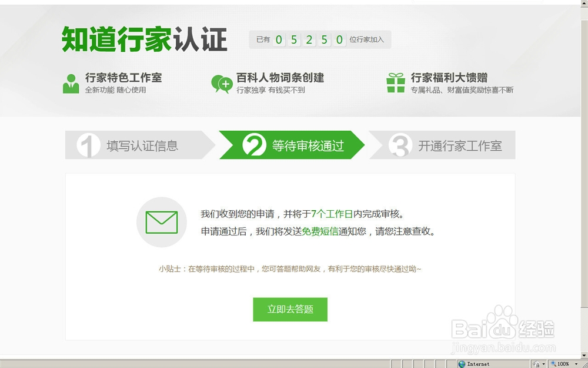The image size is (588, 368).
Task: Click 专属礼品、财富值奖励惊喜不断 subtitle text
Action: (462, 90)
